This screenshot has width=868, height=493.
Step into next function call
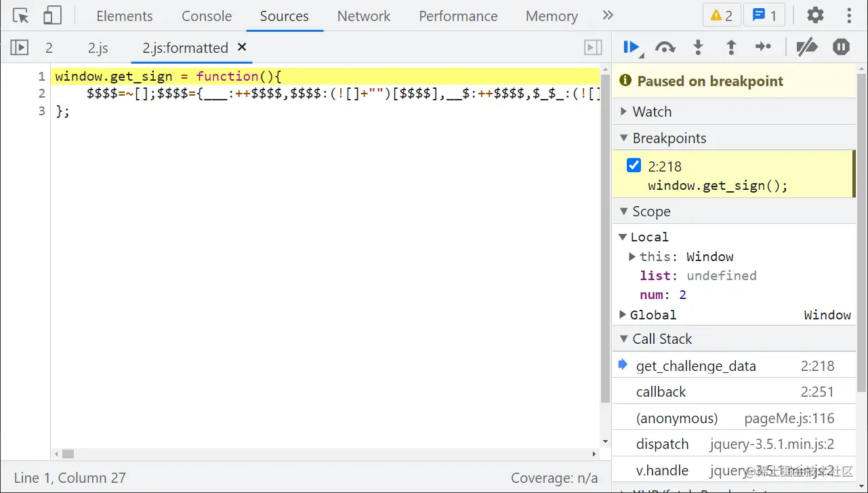[x=698, y=47]
